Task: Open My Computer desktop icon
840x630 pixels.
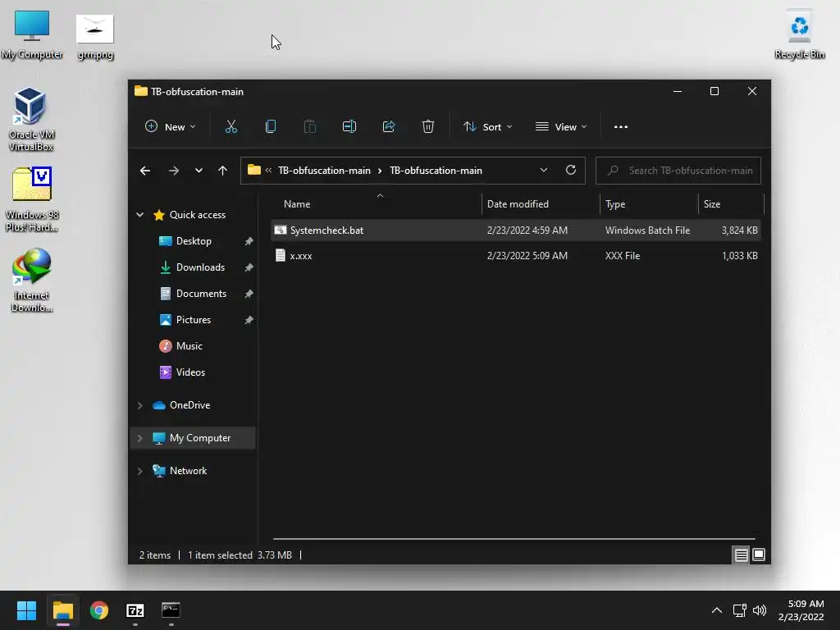Action: tap(32, 34)
